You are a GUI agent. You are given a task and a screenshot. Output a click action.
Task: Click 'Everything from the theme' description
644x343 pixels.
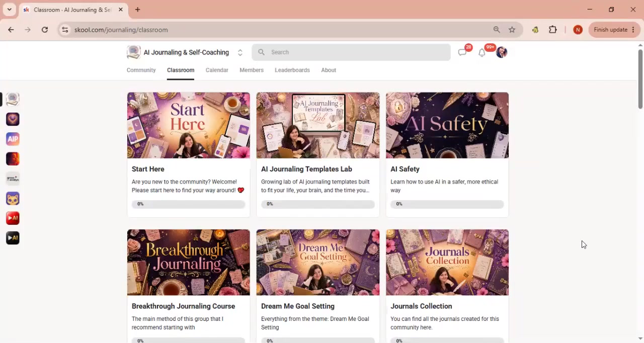315,323
